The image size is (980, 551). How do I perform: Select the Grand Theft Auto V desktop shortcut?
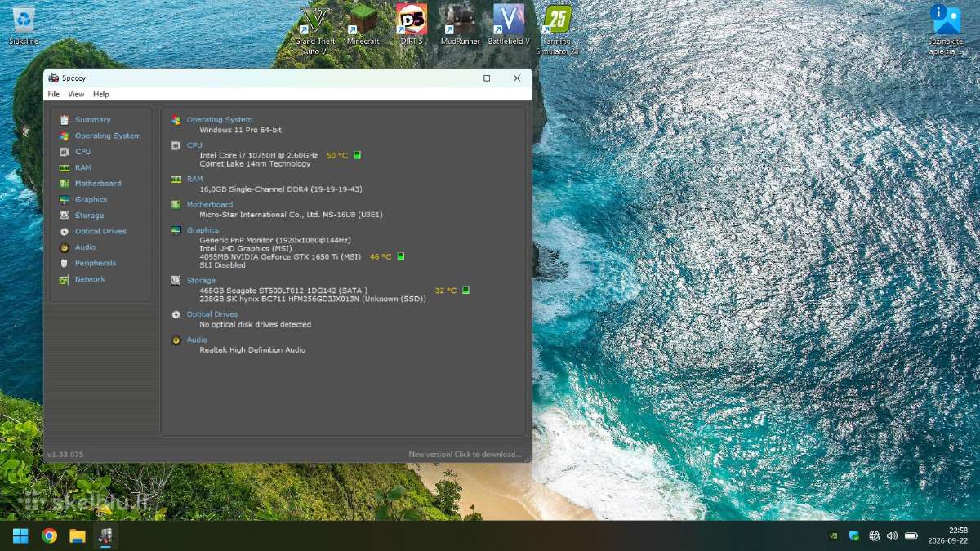[x=314, y=29]
